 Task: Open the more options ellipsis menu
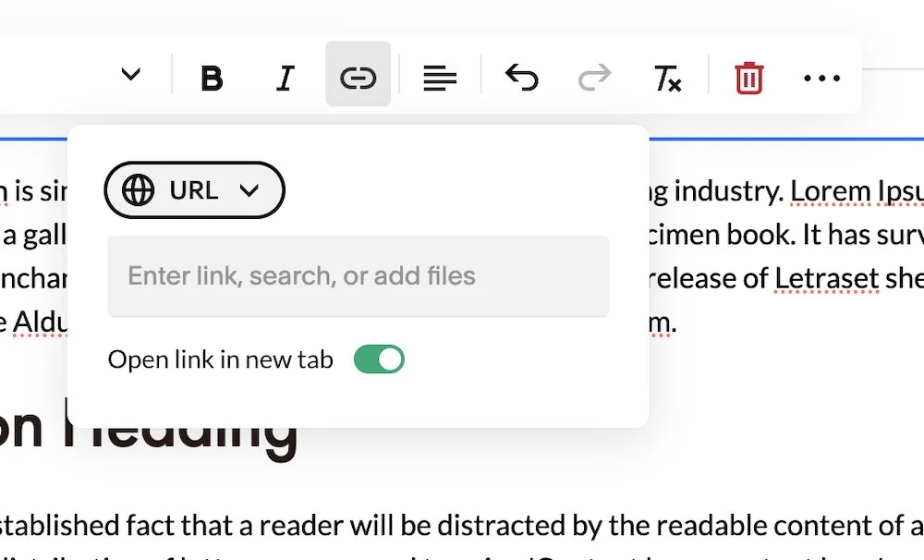(x=822, y=78)
